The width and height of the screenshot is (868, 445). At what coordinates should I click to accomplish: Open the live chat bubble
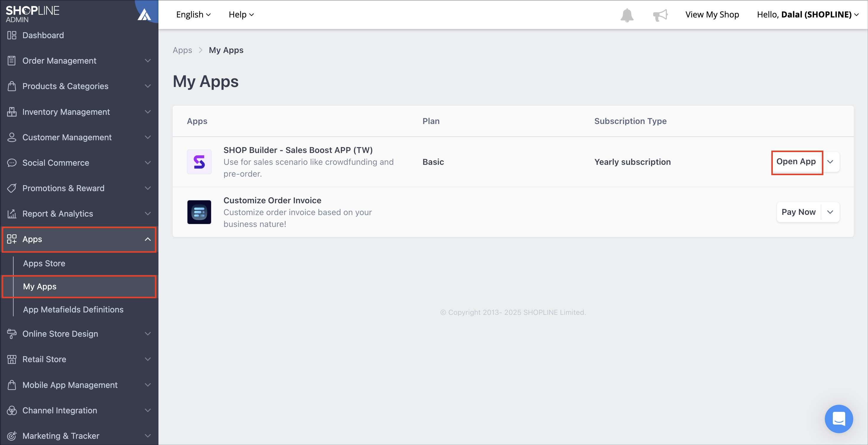pyautogui.click(x=839, y=419)
